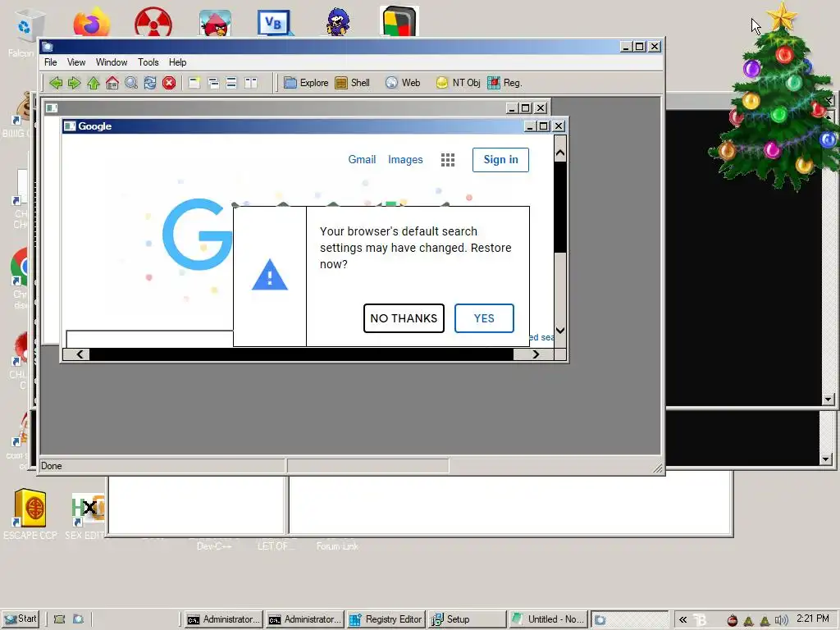Screen dimensions: 840x630
Task: Click the clock showing 2:21 PM
Action: point(813,619)
